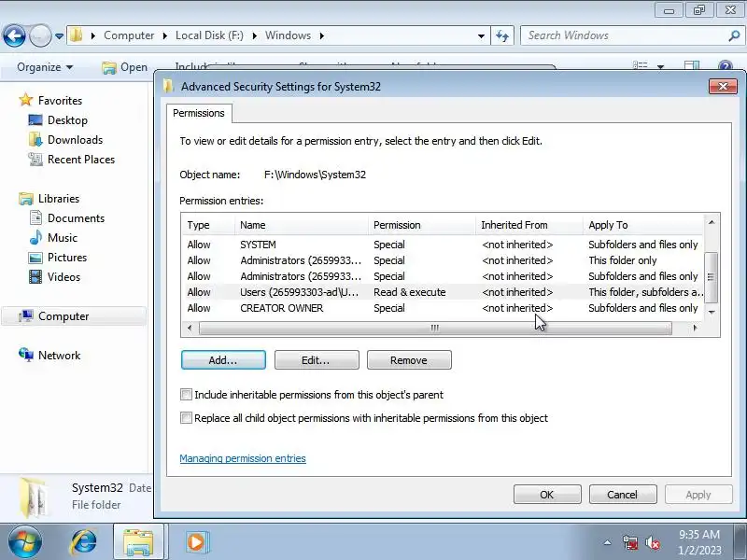Screen dimensions: 747x560
Task: Select Network in navigation pane
Action: pos(59,356)
